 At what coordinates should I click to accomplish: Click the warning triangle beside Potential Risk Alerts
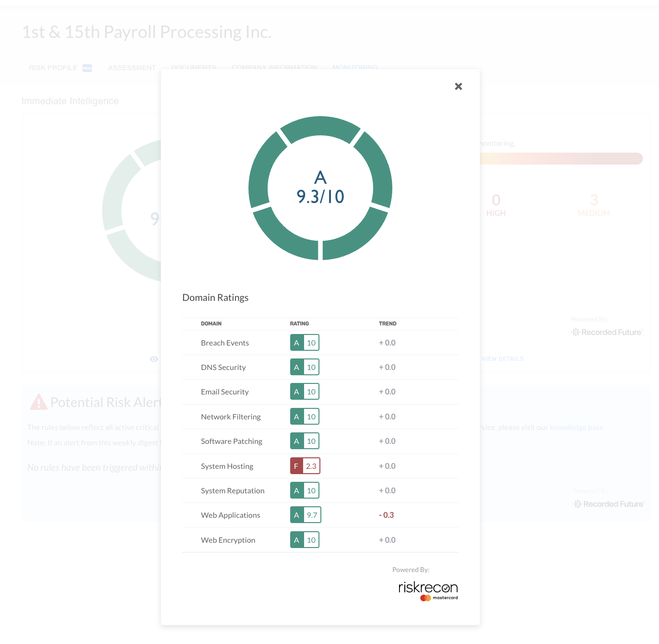(39, 402)
